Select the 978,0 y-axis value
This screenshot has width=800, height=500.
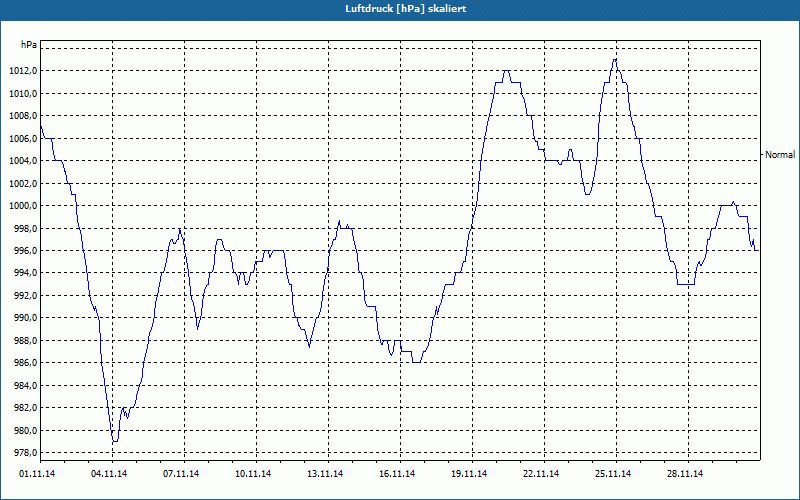click(x=26, y=453)
